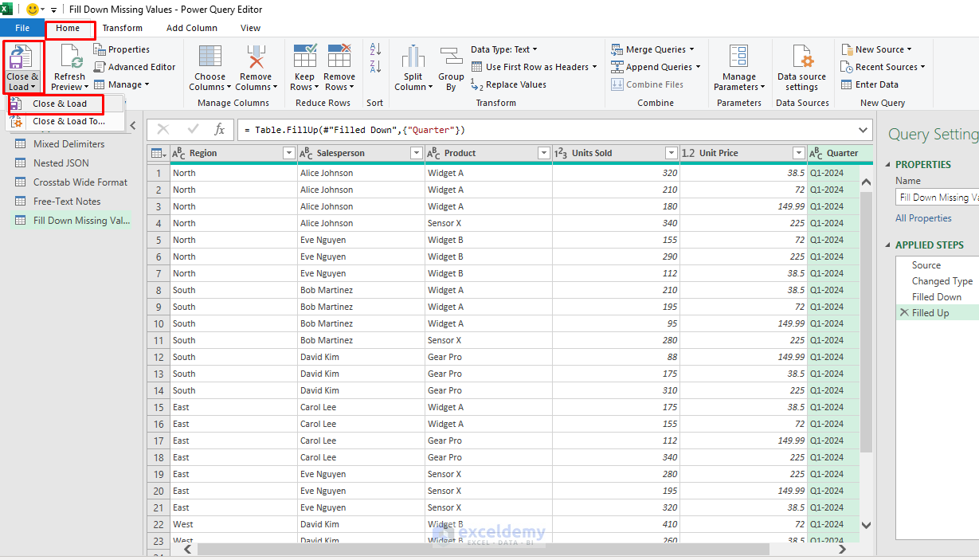Click the formula bar confirm checkmark icon

pos(193,129)
